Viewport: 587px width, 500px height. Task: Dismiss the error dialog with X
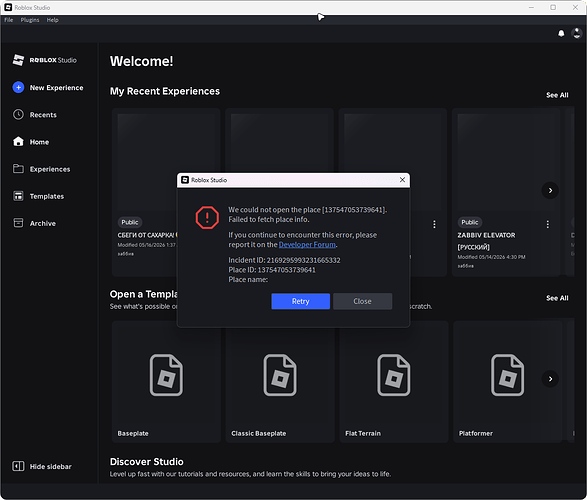(x=402, y=180)
